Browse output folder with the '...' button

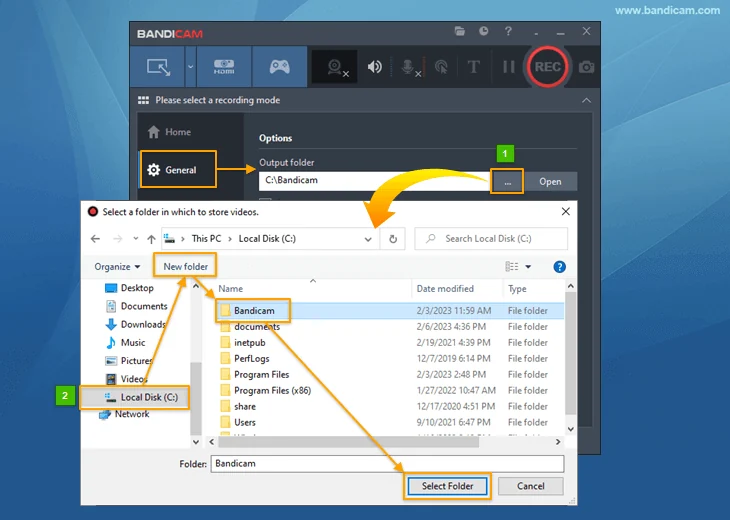[507, 182]
